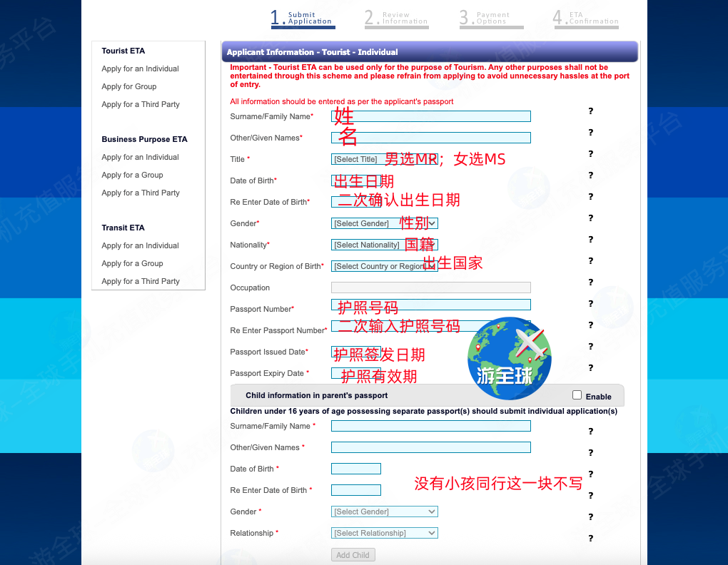Select step 3 Payment Options tab
728x565 pixels.
491,19
